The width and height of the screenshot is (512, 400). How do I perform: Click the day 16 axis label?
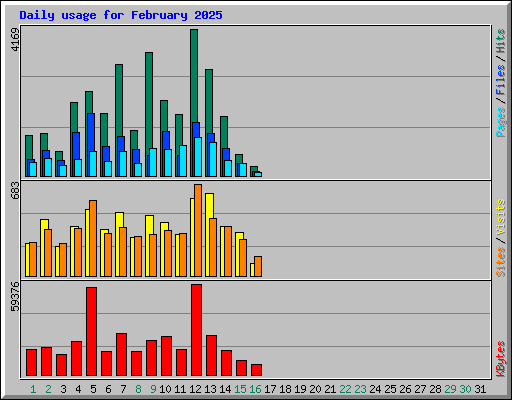pos(255,389)
